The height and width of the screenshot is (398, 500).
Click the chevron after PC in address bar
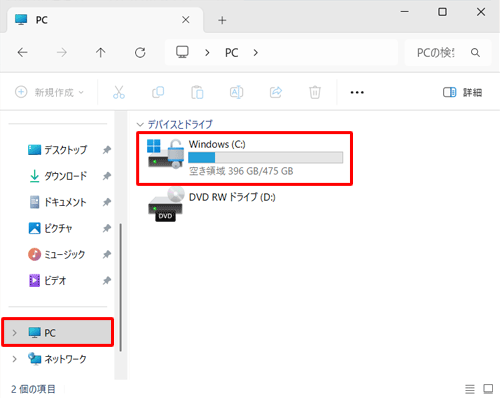(x=255, y=53)
